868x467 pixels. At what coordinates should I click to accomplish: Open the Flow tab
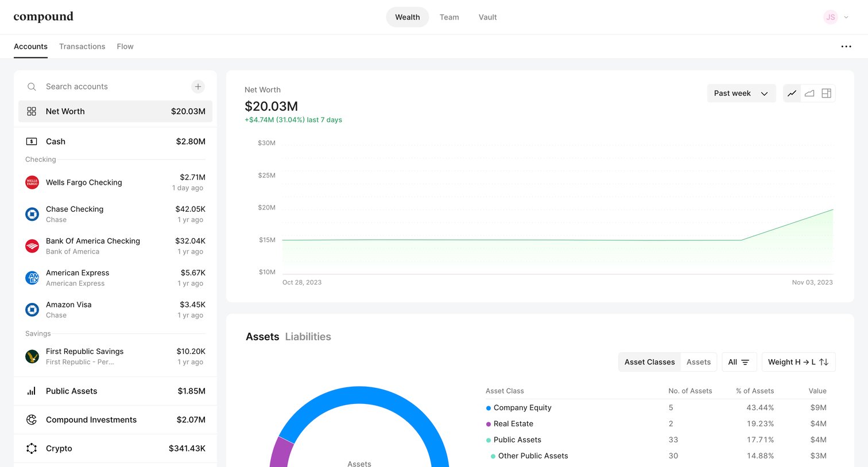tap(125, 46)
